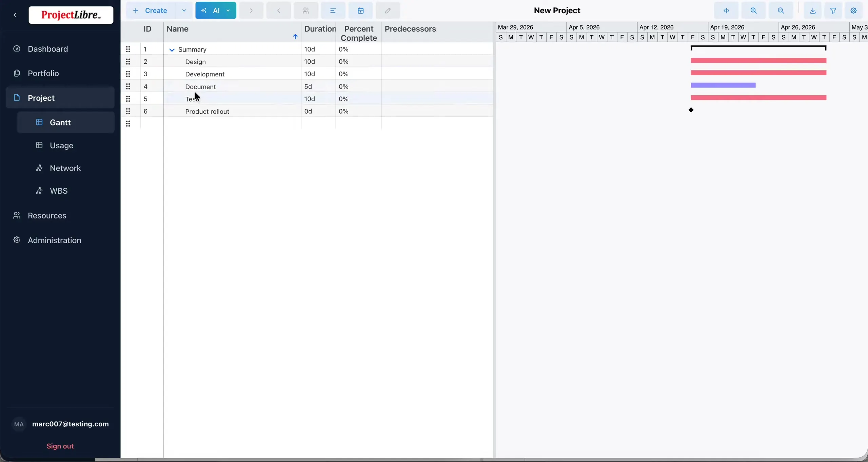Click the drag handle of the empty row
868x462 pixels.
pos(128,123)
